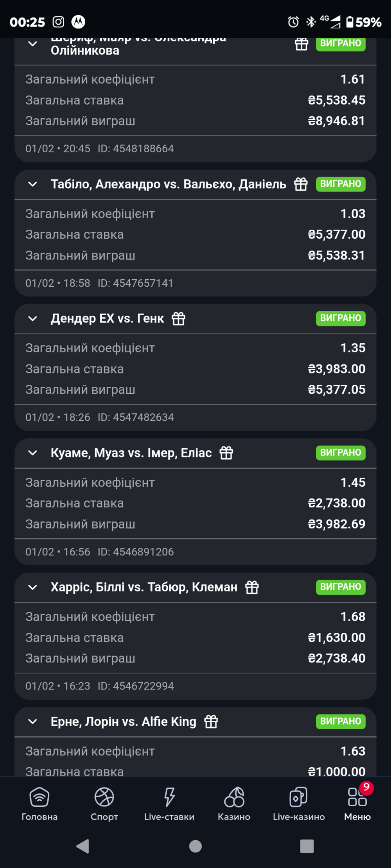
Task: Open Меню with 9 notifications
Action: (357, 803)
